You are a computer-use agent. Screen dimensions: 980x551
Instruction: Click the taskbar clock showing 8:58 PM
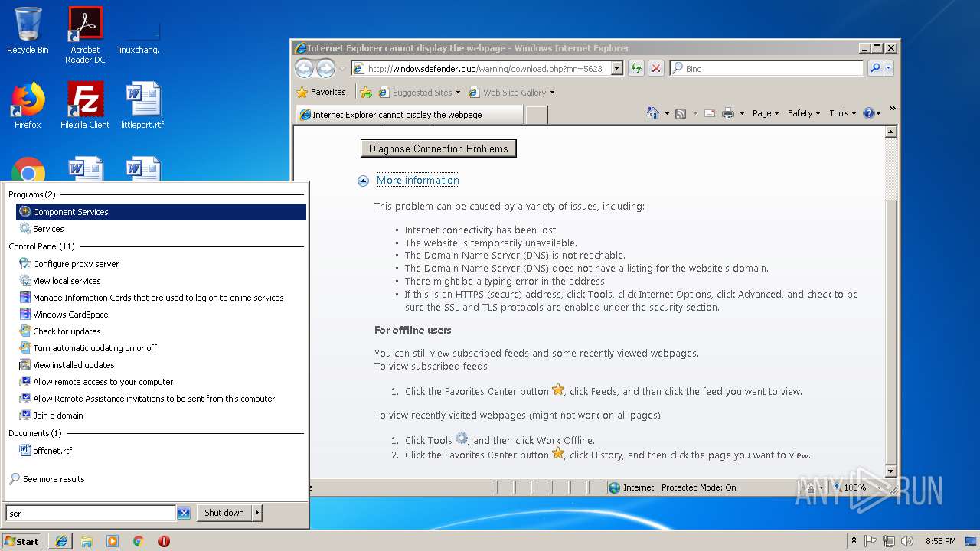[940, 541]
